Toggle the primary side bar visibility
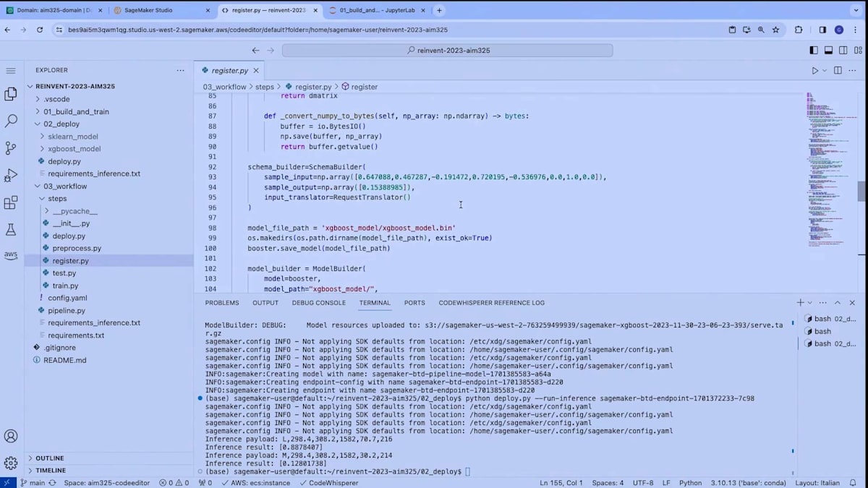 click(x=814, y=51)
